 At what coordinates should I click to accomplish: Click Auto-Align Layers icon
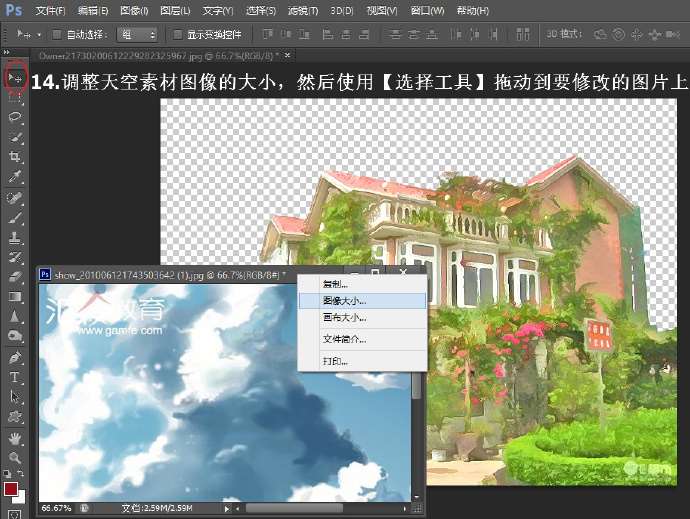point(522,34)
